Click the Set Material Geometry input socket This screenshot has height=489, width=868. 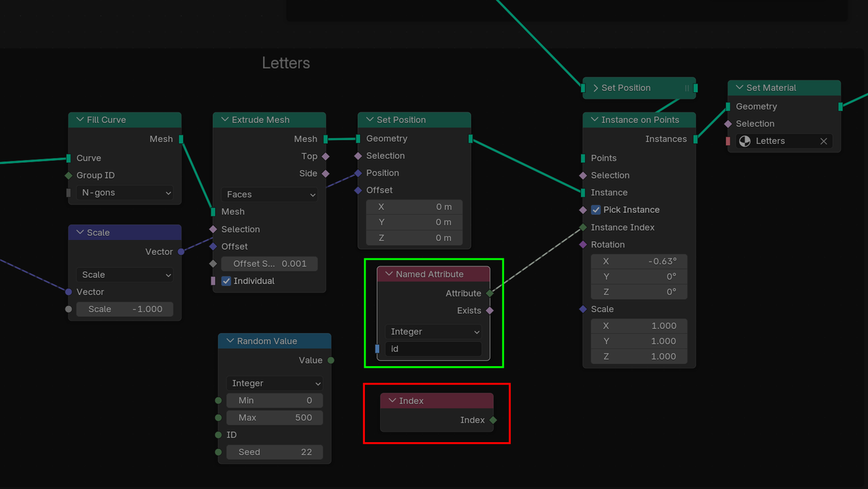coord(728,106)
